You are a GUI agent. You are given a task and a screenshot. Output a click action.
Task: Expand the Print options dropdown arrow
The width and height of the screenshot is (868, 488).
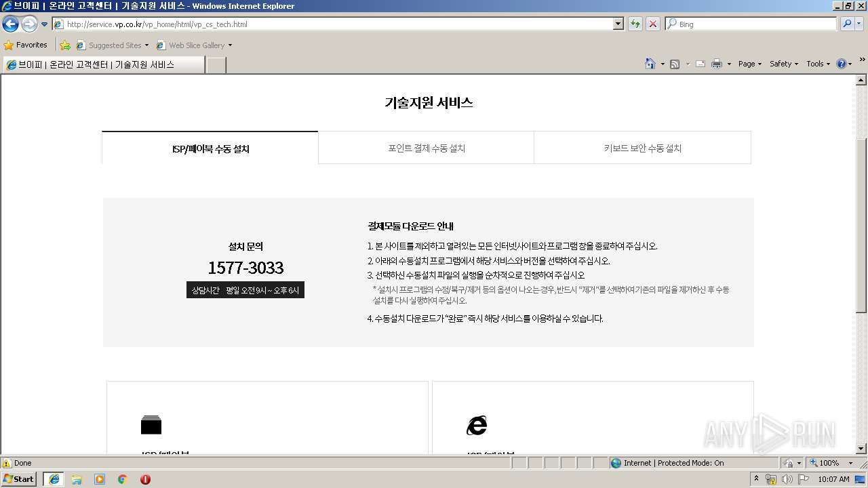(x=729, y=64)
